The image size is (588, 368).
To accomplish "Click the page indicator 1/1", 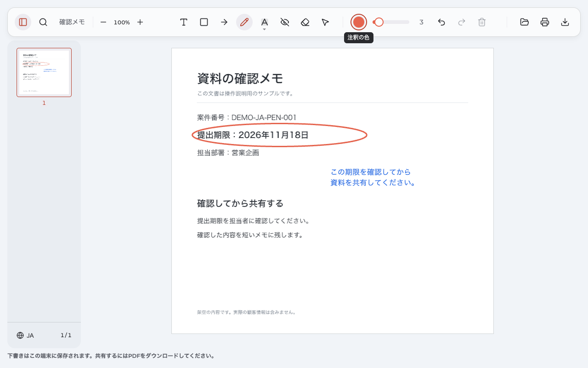I will (66, 335).
